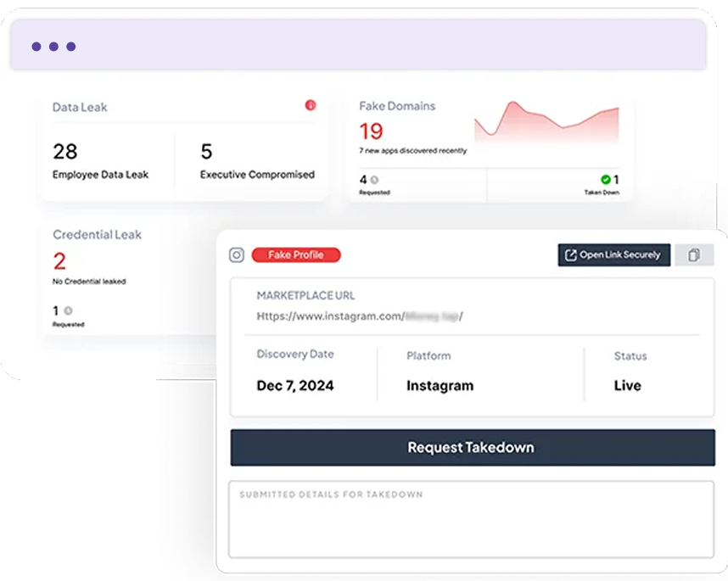The width and height of the screenshot is (728, 581).
Task: Click the red 19 fake domains count
Action: tap(371, 131)
